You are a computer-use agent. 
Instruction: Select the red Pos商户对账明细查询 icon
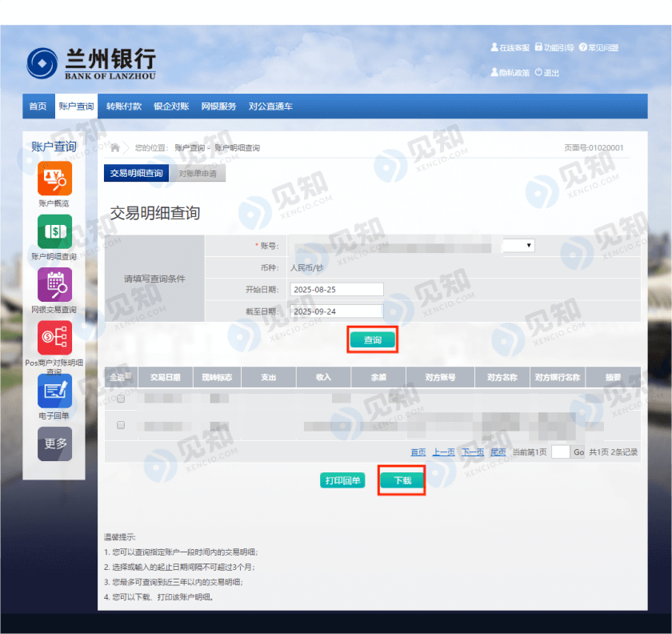pyautogui.click(x=54, y=338)
